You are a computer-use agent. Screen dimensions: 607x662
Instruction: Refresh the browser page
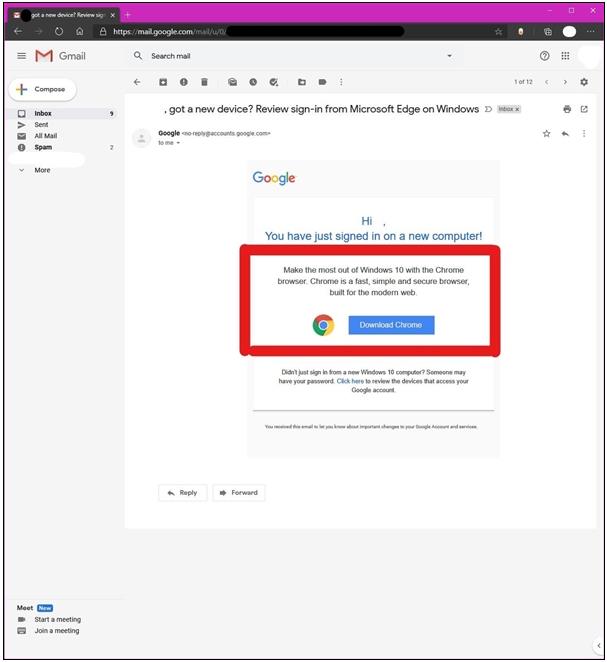point(59,31)
